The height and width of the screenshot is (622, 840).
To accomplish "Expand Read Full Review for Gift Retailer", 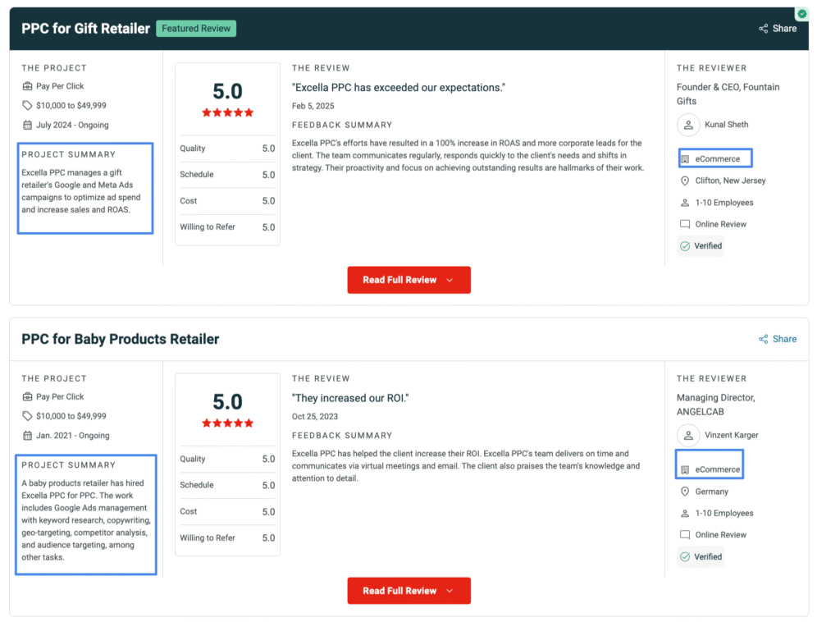I will [409, 280].
